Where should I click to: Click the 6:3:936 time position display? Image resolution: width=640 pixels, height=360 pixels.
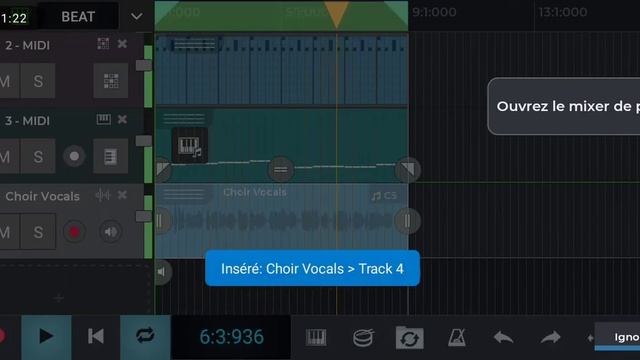pos(231,337)
